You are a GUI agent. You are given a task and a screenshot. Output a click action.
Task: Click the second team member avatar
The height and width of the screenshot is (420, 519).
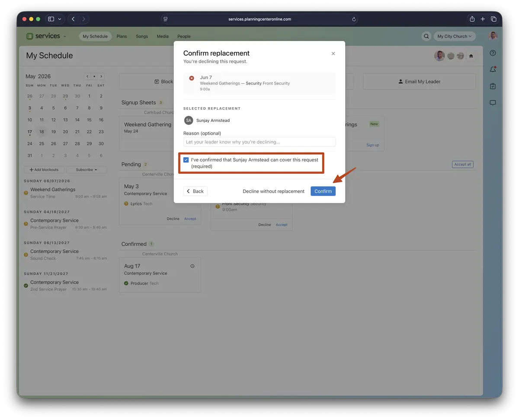(451, 56)
